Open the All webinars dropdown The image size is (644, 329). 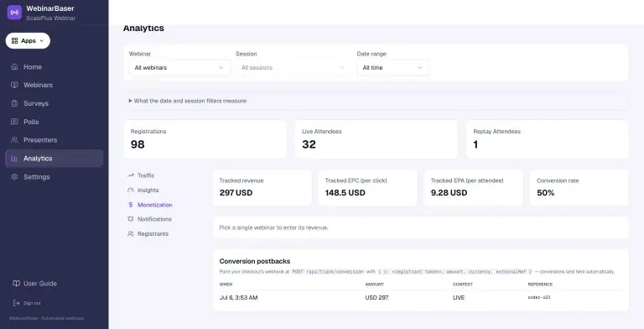[179, 67]
